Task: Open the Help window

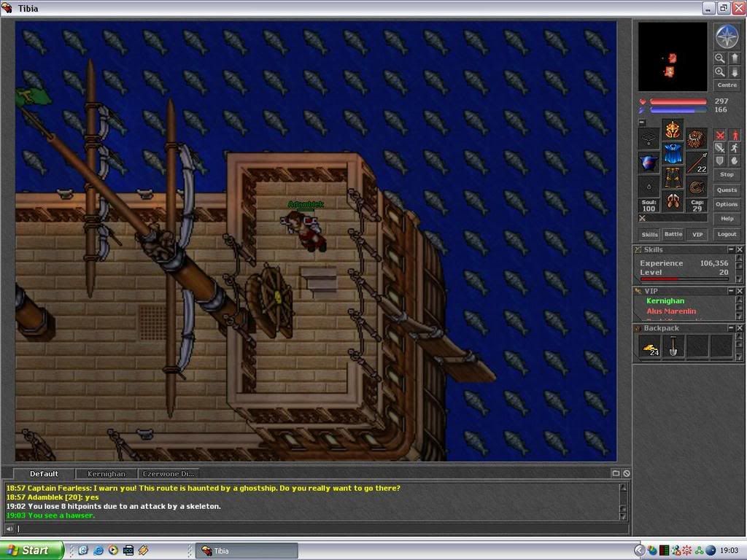Action: [727, 219]
